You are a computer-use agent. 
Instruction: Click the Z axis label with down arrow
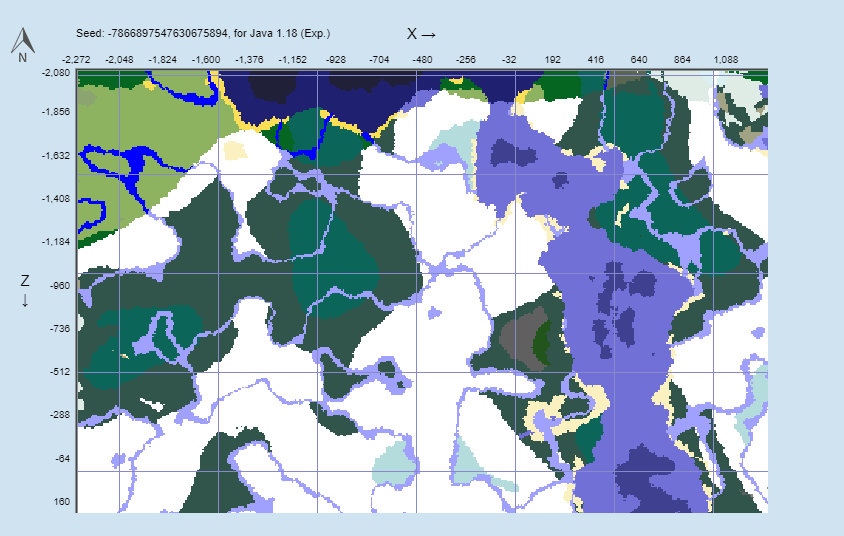tap(25, 291)
